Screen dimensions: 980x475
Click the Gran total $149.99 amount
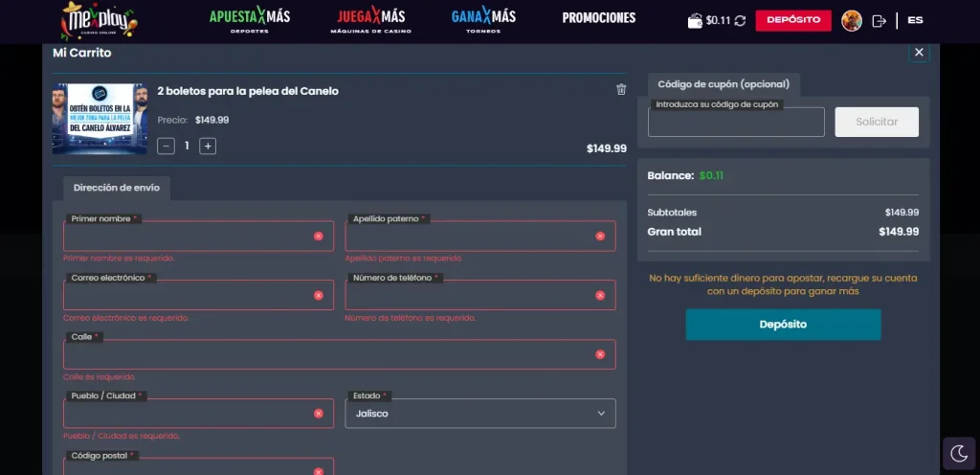(899, 232)
